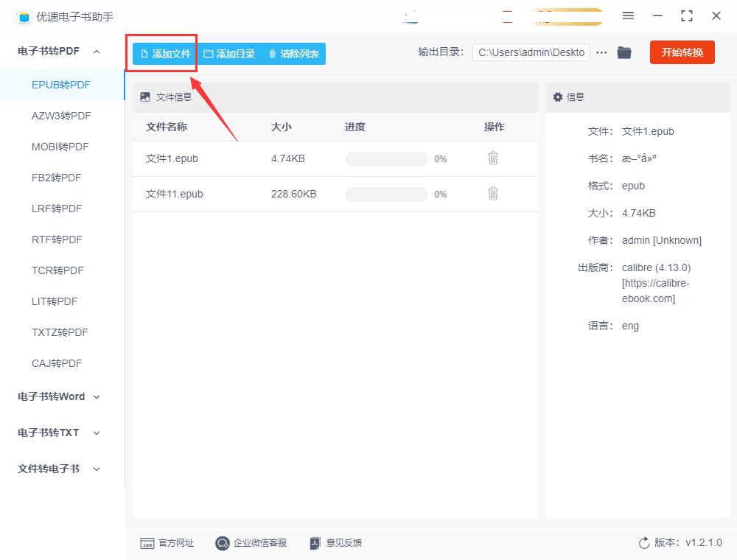
Task: Collapse the 电子书转PDF section
Action: pyautogui.click(x=97, y=51)
